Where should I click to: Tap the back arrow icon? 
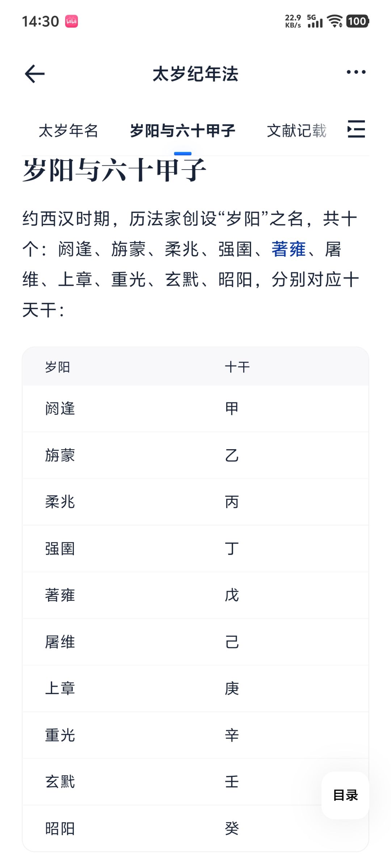(x=35, y=74)
